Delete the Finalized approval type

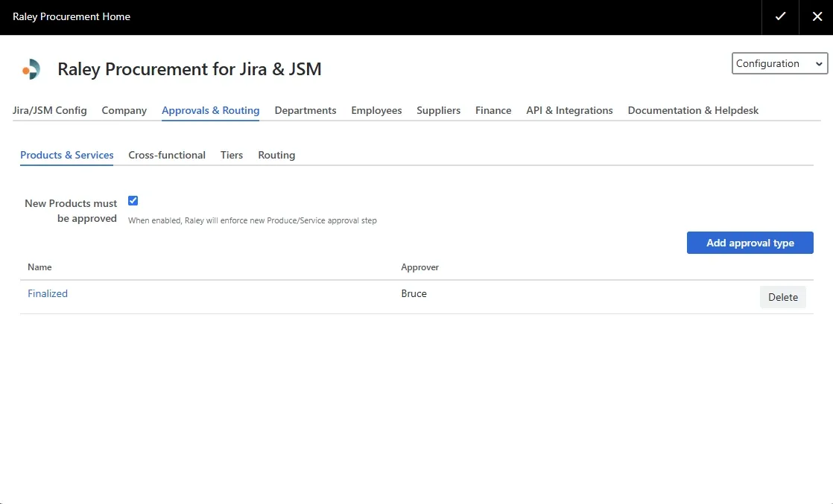click(x=782, y=297)
